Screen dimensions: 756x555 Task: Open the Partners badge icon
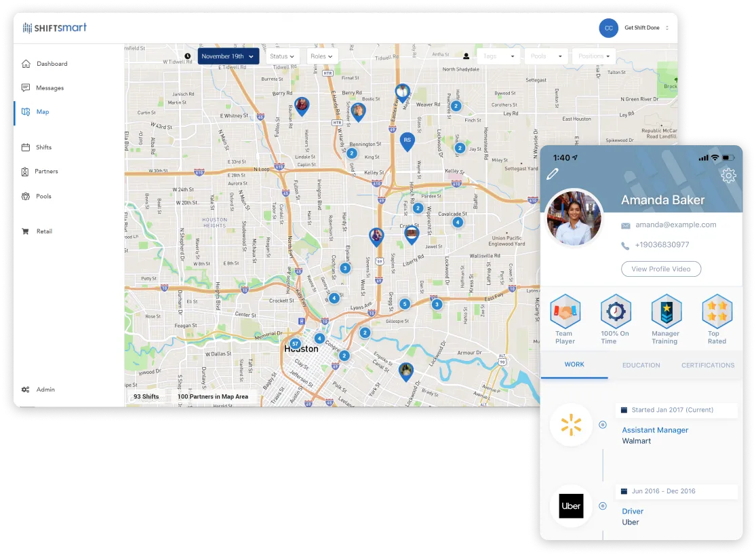[25, 172]
